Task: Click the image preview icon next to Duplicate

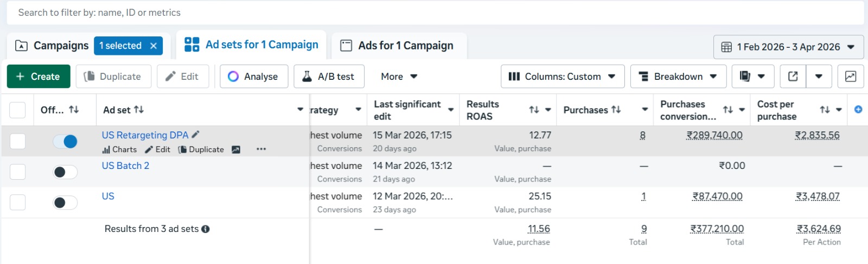Action: 236,149
